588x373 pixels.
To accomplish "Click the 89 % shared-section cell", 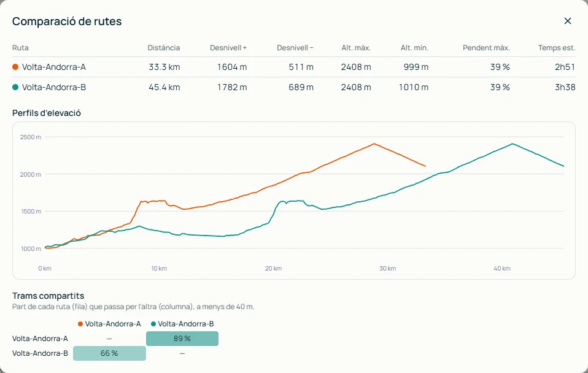I will 182,339.
